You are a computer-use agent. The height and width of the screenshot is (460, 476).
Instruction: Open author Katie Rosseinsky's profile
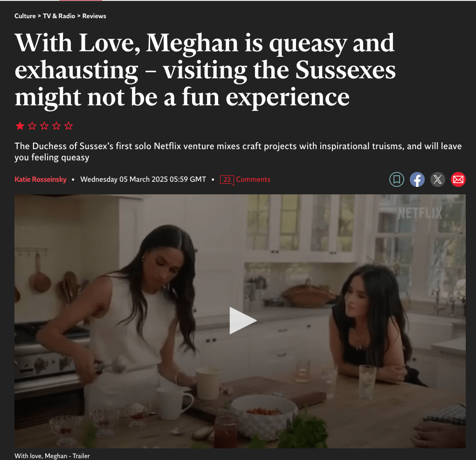(x=41, y=179)
